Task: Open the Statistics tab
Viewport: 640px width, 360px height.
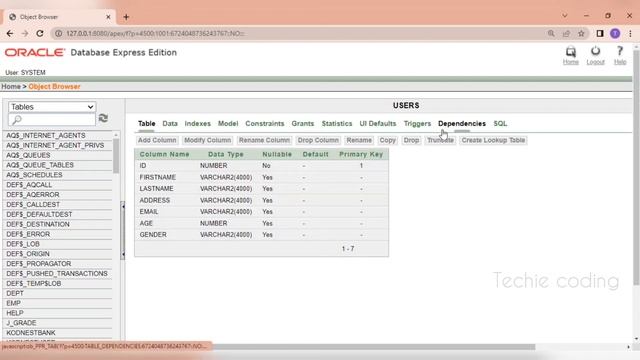Action: pos(337,124)
